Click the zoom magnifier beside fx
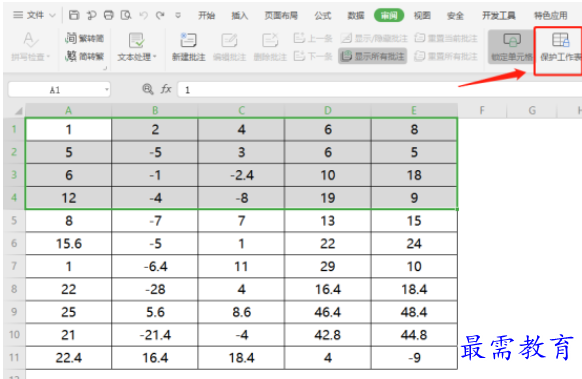Screen dimensions: 582x379 pos(148,89)
